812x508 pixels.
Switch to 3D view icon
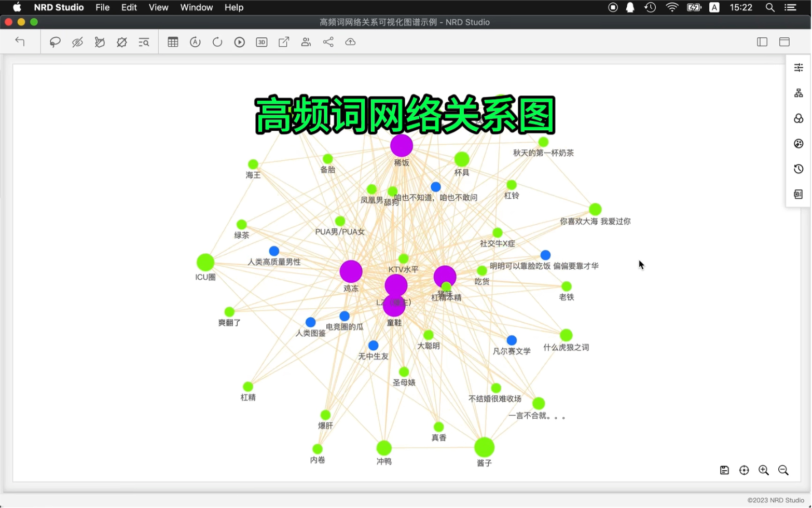(262, 42)
